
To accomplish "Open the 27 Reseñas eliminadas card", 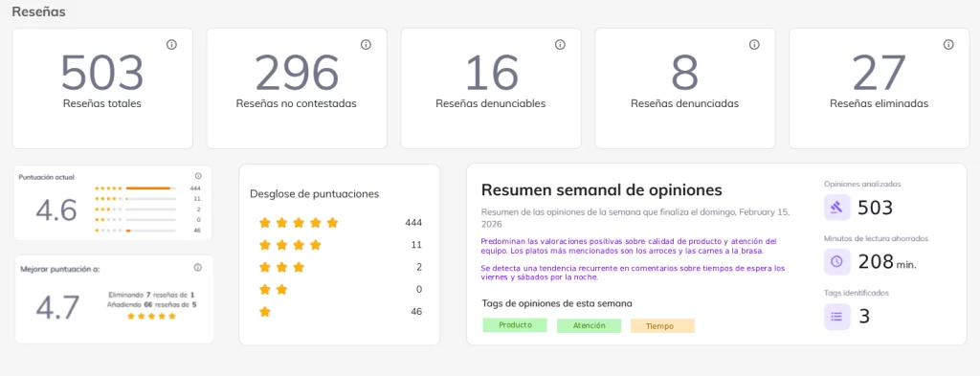I will [x=880, y=88].
